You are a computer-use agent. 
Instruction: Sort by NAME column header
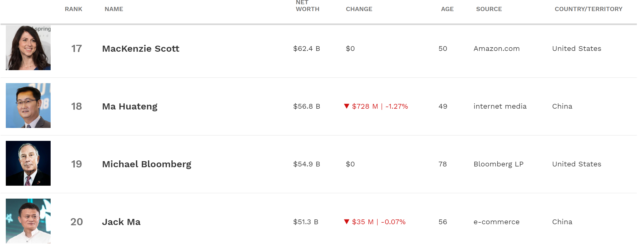click(114, 9)
